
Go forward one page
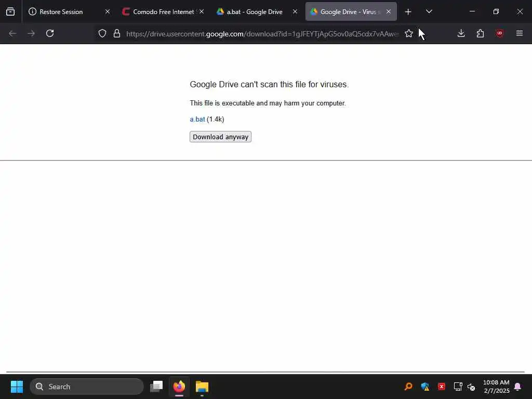[31, 33]
